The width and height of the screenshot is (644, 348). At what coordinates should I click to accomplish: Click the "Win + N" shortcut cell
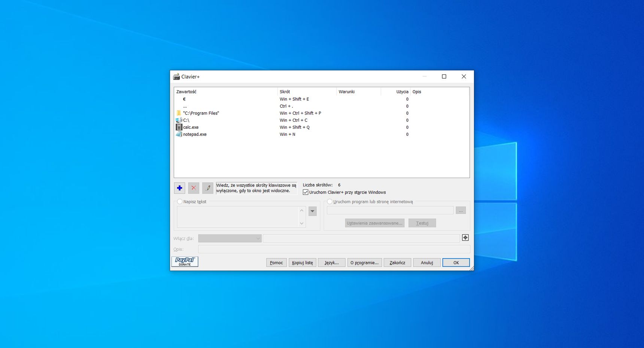288,134
